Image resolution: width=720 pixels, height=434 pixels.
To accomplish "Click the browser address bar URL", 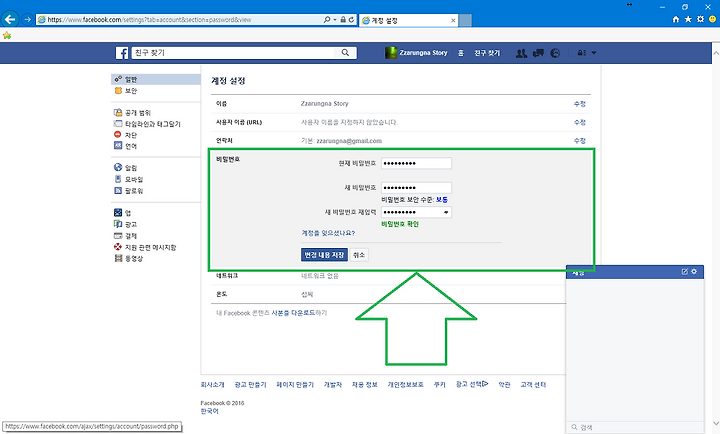I will tap(149, 20).
